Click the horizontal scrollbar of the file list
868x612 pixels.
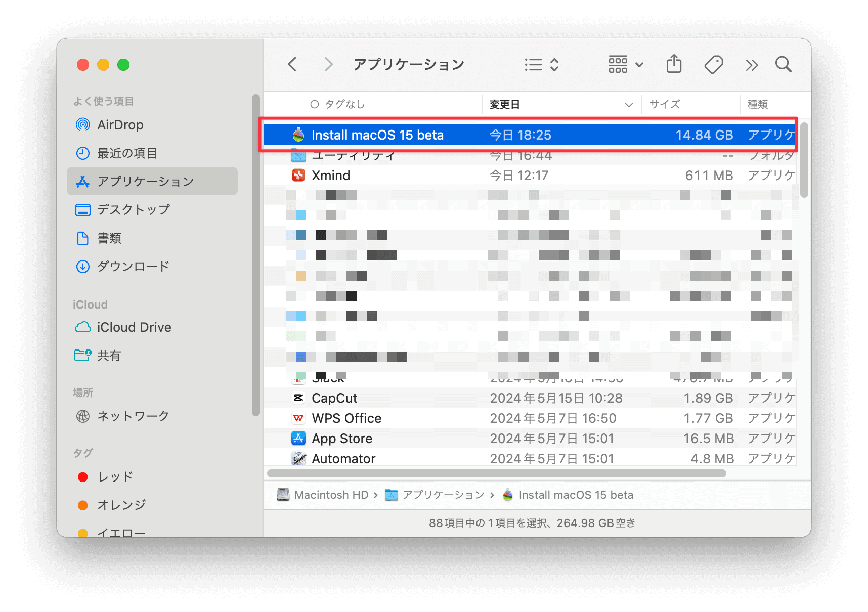coord(496,473)
